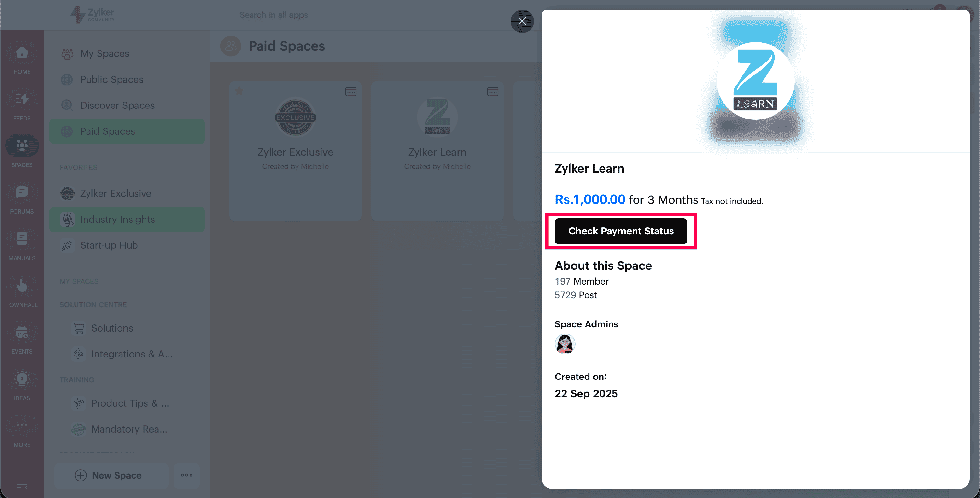
Task: Click the payment card icon on Zylker Learn
Action: point(493,92)
